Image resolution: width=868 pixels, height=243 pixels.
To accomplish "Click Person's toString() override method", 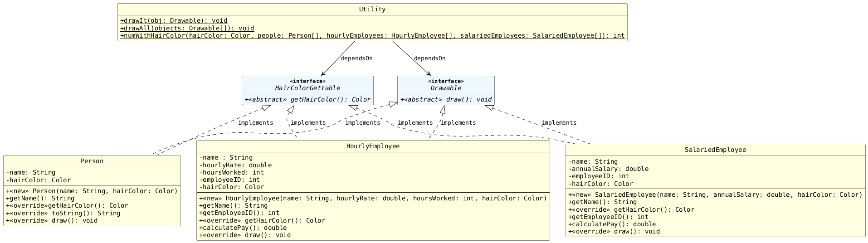I will [x=63, y=213].
